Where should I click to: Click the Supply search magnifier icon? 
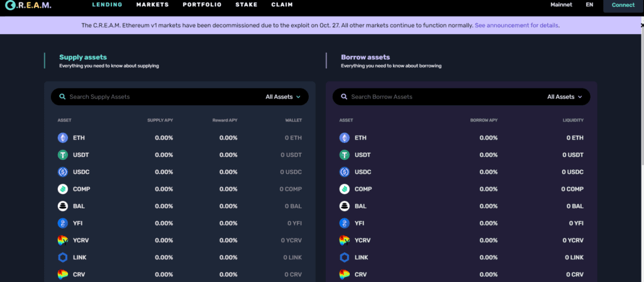(62, 96)
